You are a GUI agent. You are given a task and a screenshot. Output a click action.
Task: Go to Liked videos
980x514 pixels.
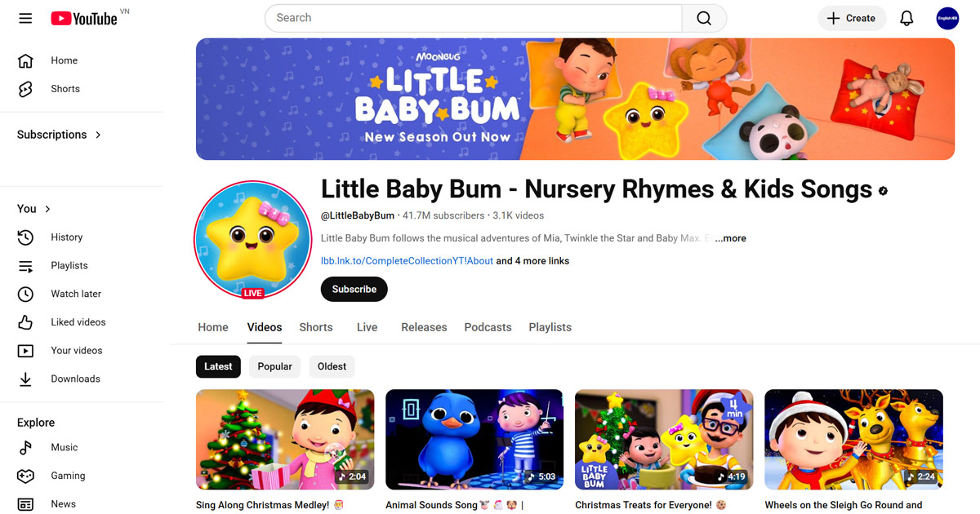click(x=24, y=321)
